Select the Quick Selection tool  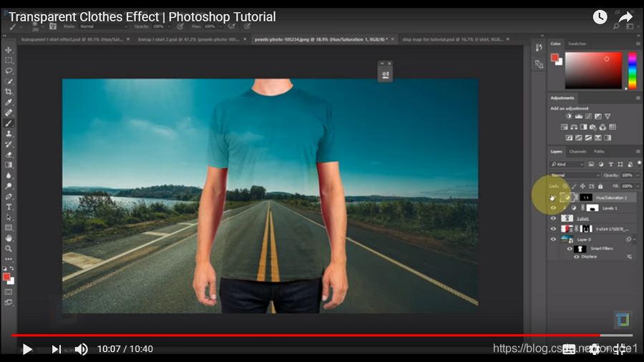click(x=9, y=82)
